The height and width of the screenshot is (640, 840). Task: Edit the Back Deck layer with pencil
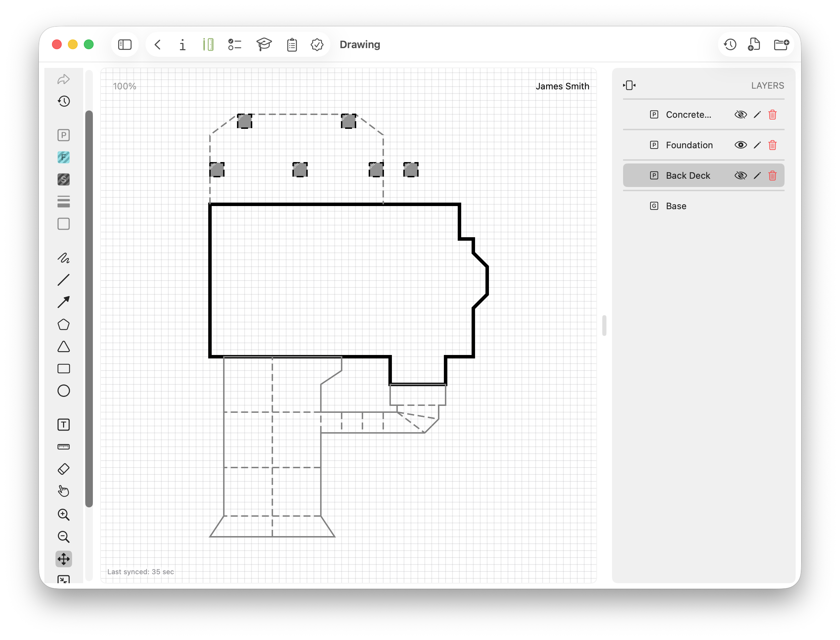pyautogui.click(x=757, y=176)
